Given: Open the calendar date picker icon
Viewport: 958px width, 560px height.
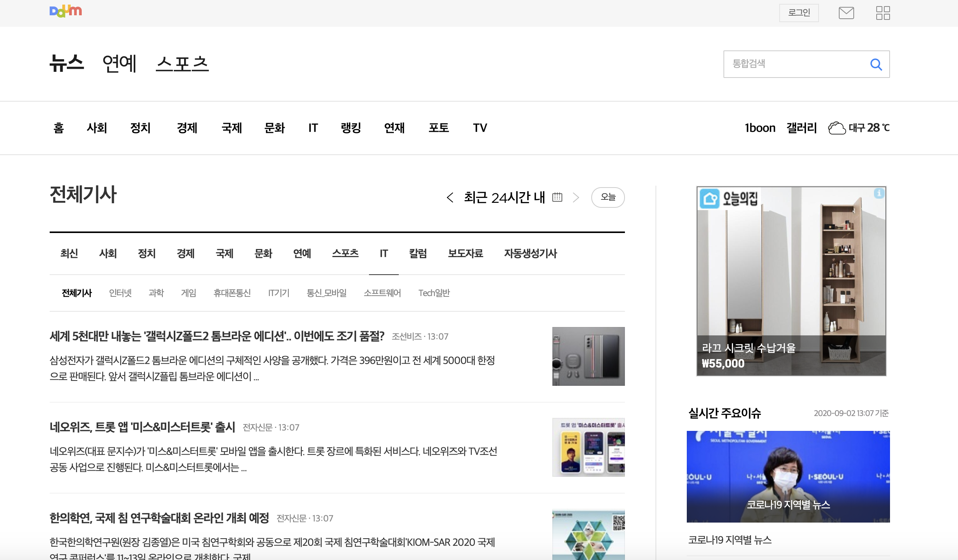Looking at the screenshot, I should [557, 197].
